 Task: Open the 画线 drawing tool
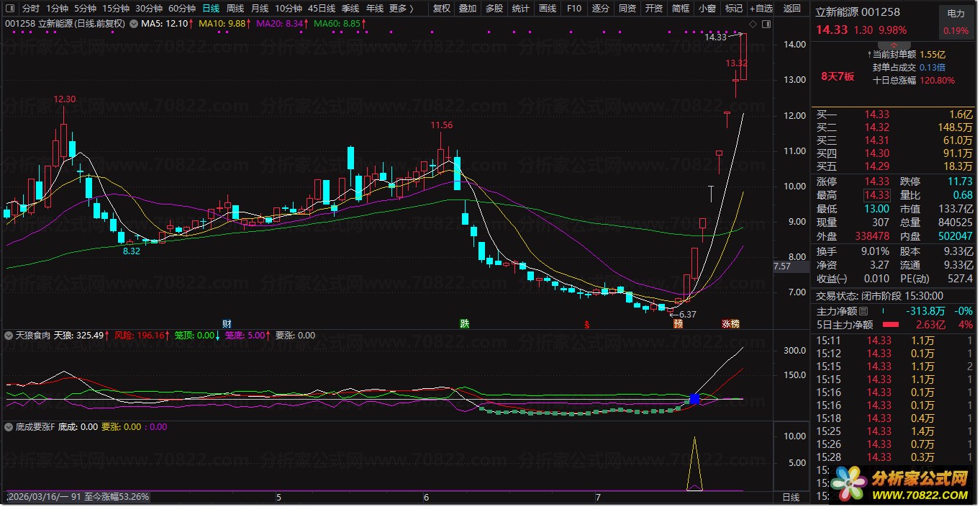[548, 9]
